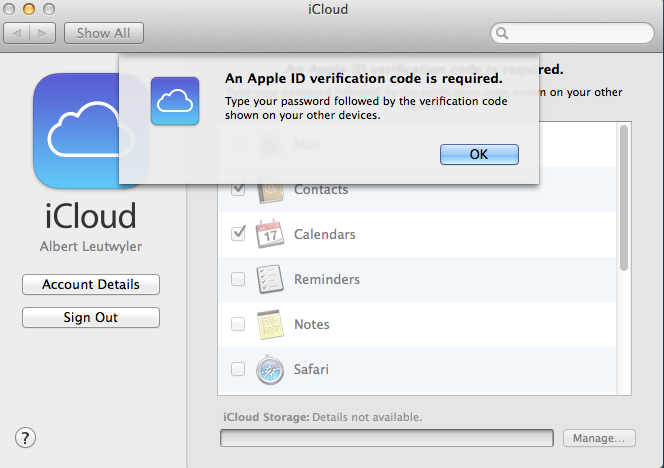Image resolution: width=664 pixels, height=468 pixels.
Task: Toggle the Calendars checkbox
Action: 238,234
